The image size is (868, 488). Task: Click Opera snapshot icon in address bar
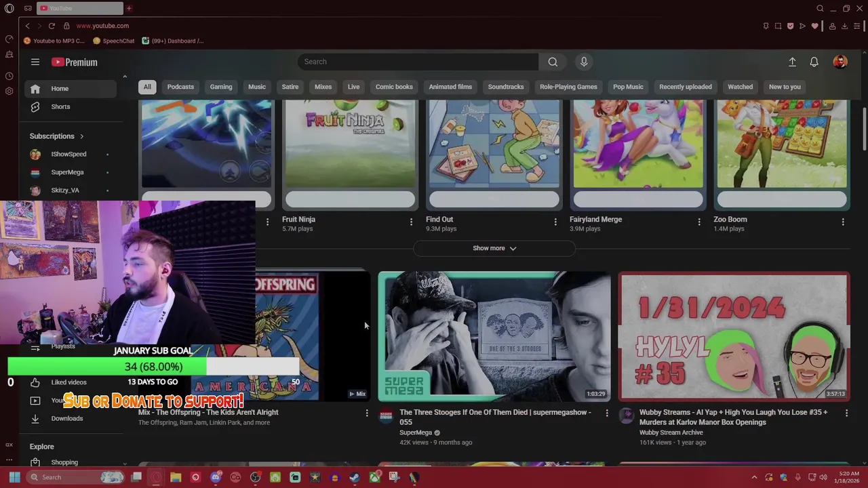778,26
